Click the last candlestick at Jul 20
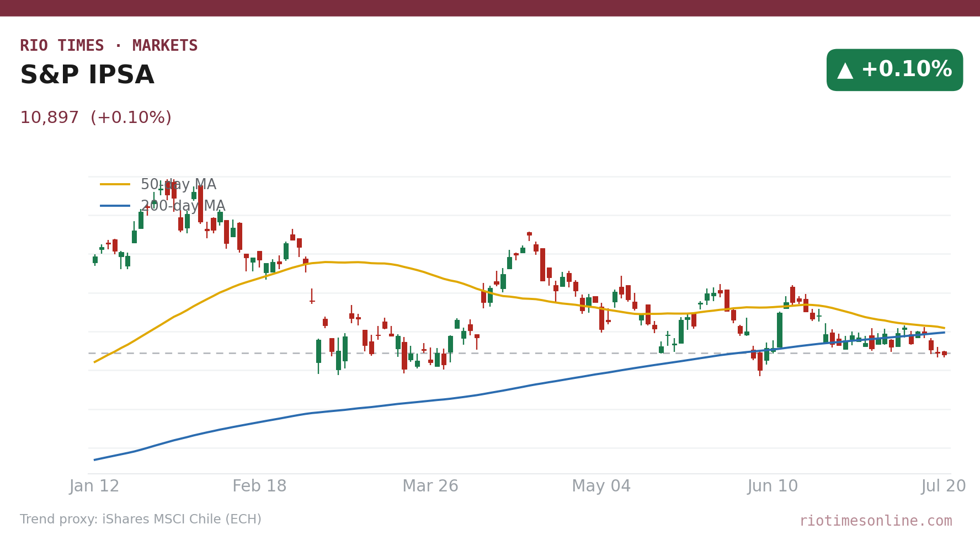This screenshot has height=551, width=980. click(944, 354)
